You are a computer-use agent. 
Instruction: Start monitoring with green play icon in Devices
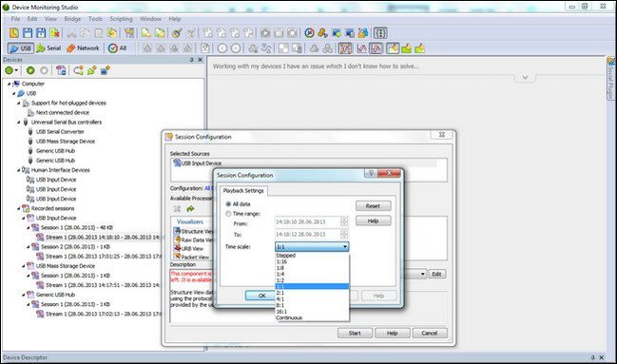tap(30, 70)
